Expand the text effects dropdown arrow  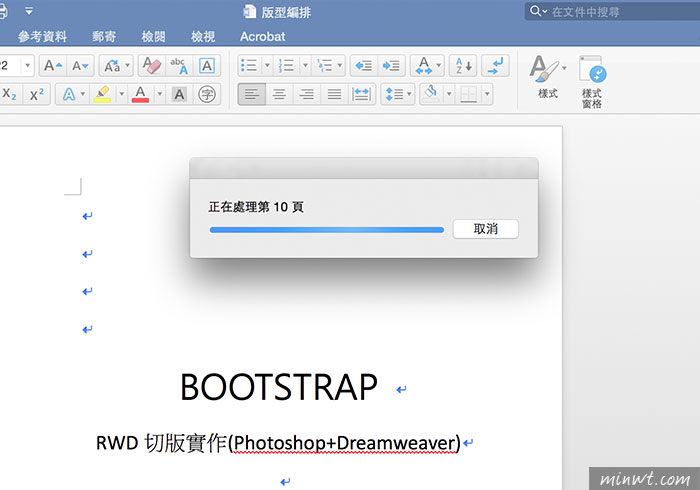tap(83, 94)
